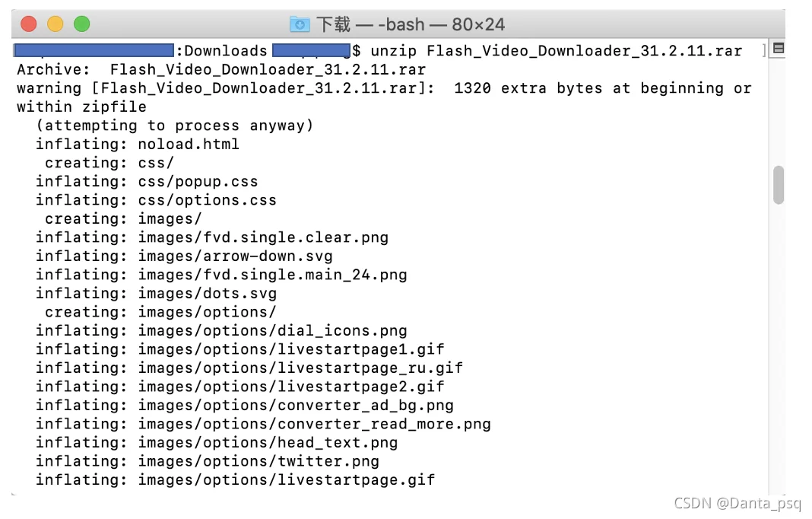This screenshot has width=812, height=519.
Task: Click the 'images/options/twitter.png' output line
Action: (x=207, y=461)
